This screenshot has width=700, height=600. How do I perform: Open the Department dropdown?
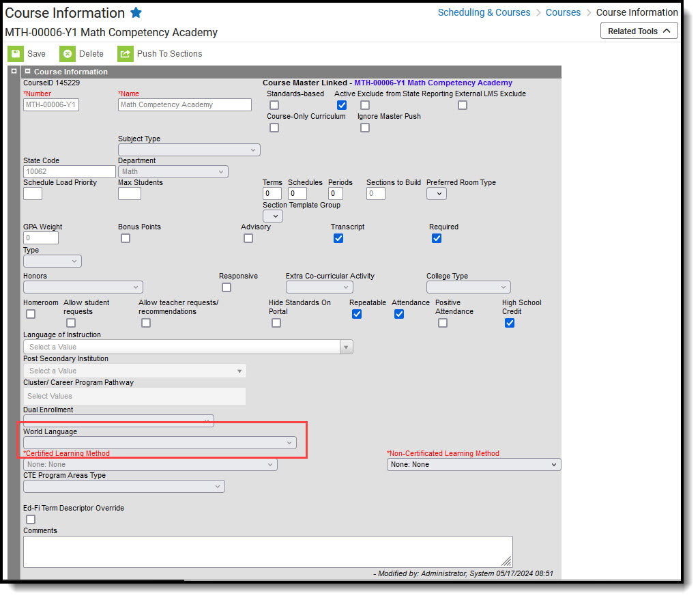click(x=173, y=171)
